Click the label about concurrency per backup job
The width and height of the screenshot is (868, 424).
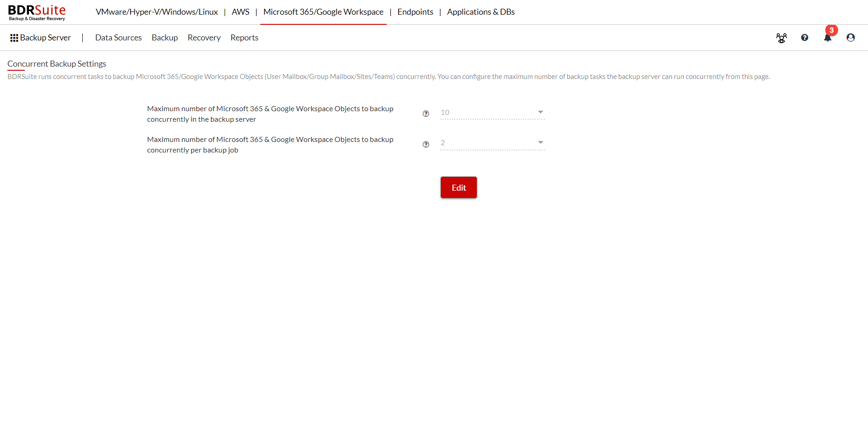(270, 145)
